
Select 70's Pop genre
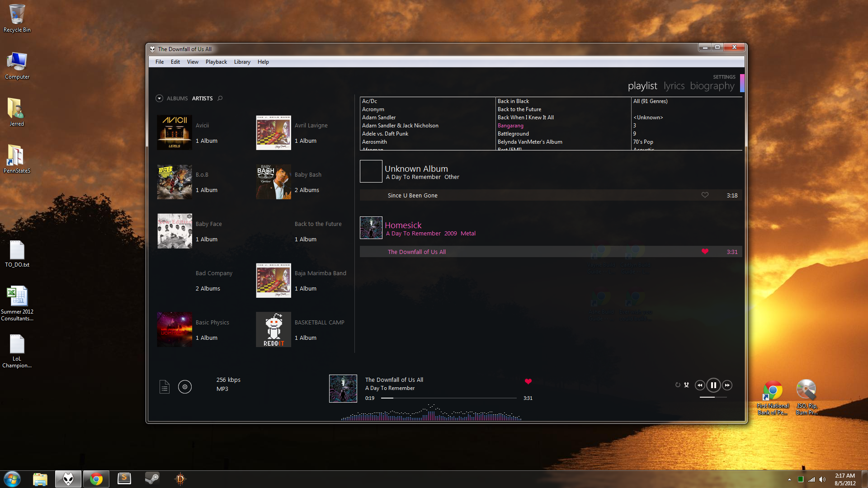(643, 142)
